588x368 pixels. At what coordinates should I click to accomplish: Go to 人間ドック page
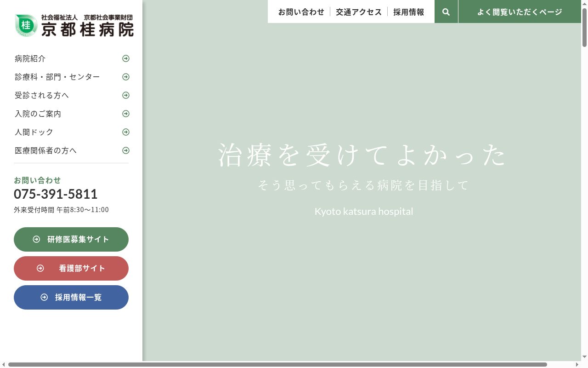pyautogui.click(x=71, y=132)
